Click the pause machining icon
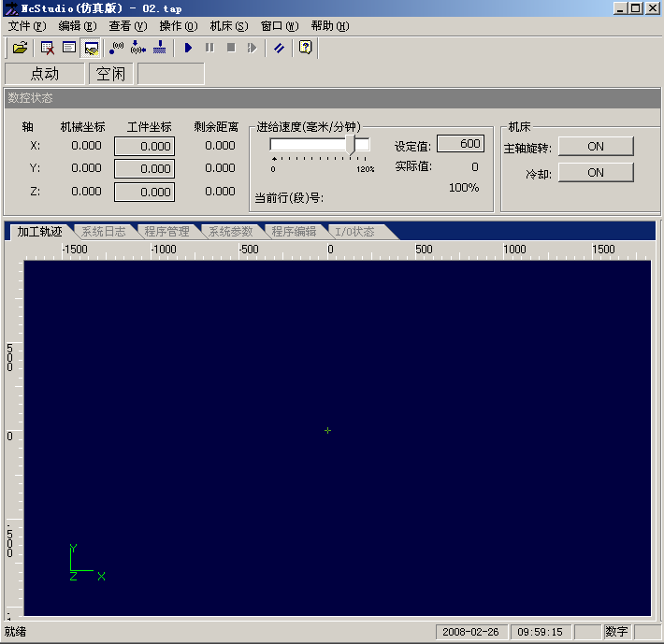664x644 pixels. coord(209,48)
